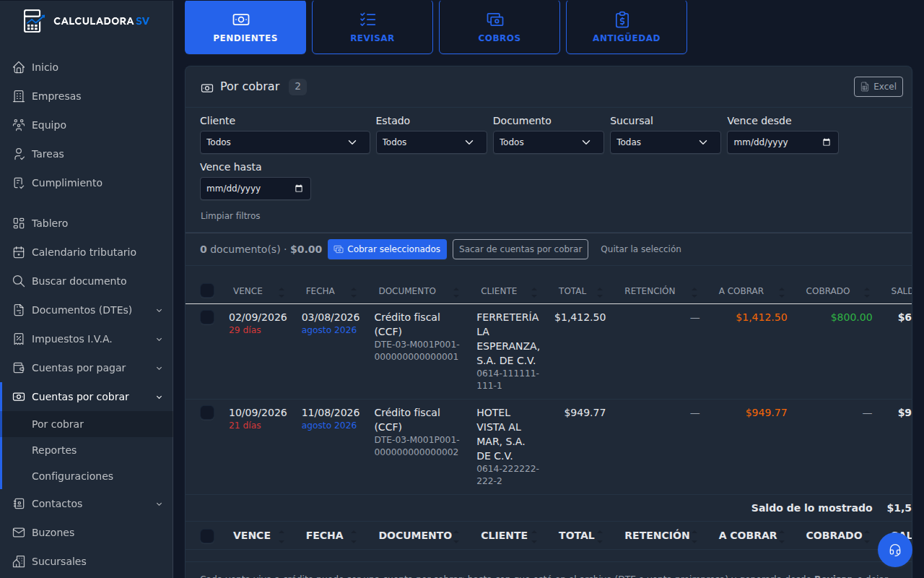Viewport: 924px width, 578px height.
Task: Open the Documento filter dropdown
Action: coord(549,142)
